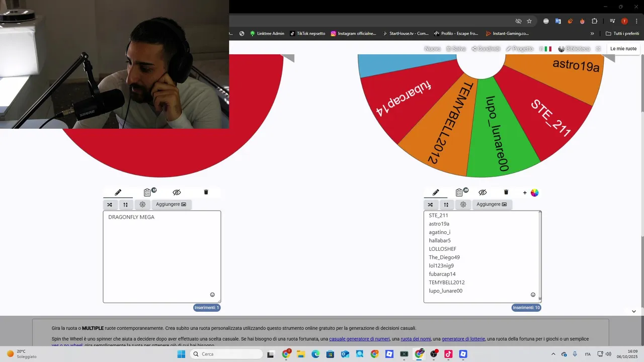
Task: Open the wheel color palette
Action: point(534,193)
